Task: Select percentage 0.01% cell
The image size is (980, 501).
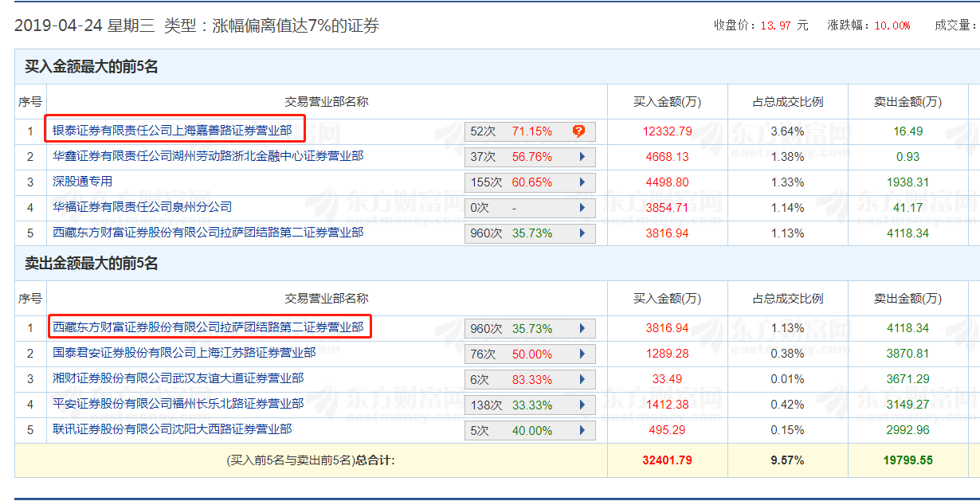Action: [787, 379]
